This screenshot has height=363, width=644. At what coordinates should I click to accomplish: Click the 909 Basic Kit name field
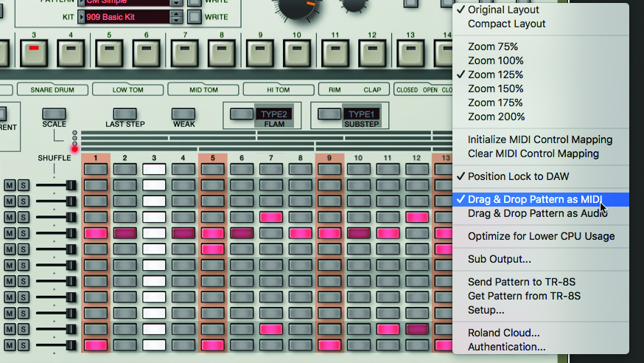(127, 17)
